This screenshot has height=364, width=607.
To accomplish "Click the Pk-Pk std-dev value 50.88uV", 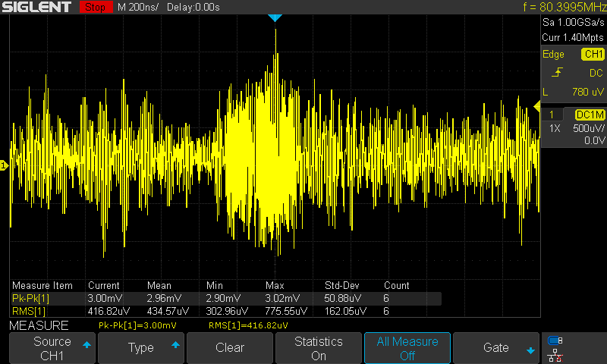I will 343,299.
